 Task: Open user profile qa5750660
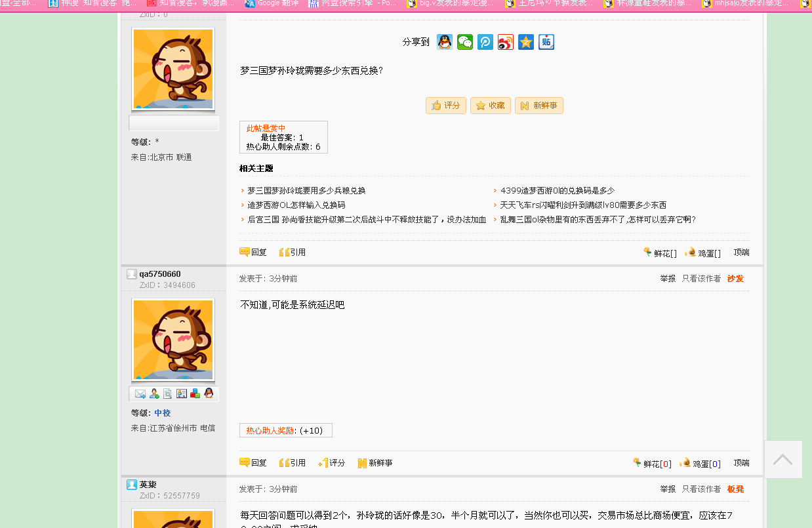click(160, 274)
